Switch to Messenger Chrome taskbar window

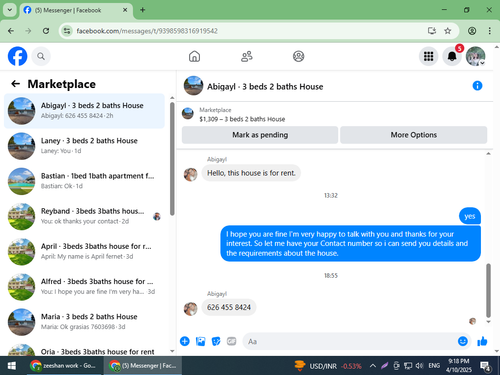(x=143, y=366)
